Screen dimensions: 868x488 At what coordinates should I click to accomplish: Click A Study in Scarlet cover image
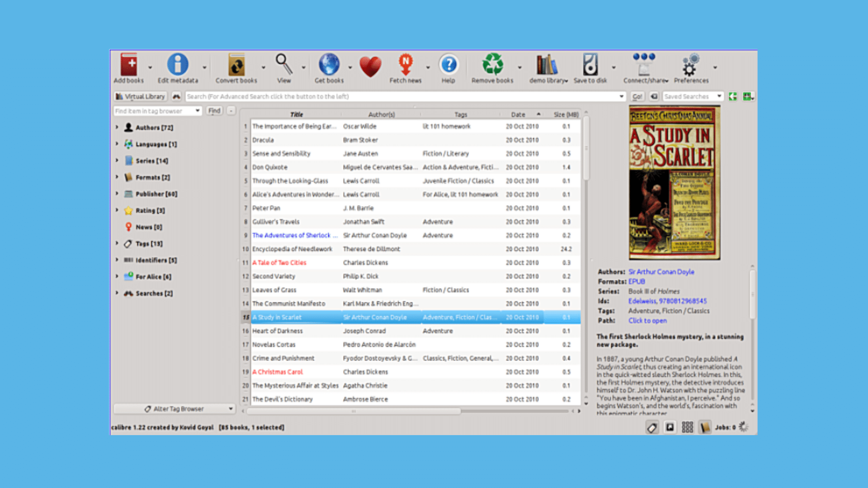click(675, 183)
